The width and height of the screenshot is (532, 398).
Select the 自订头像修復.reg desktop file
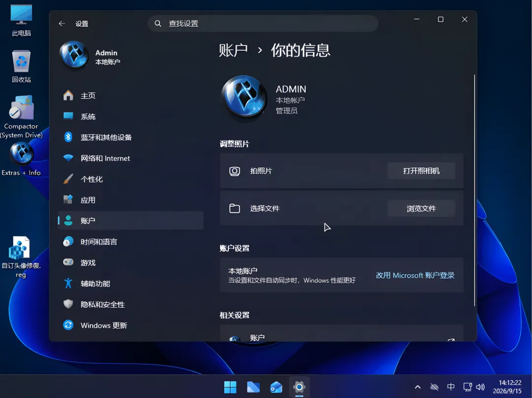click(x=21, y=257)
